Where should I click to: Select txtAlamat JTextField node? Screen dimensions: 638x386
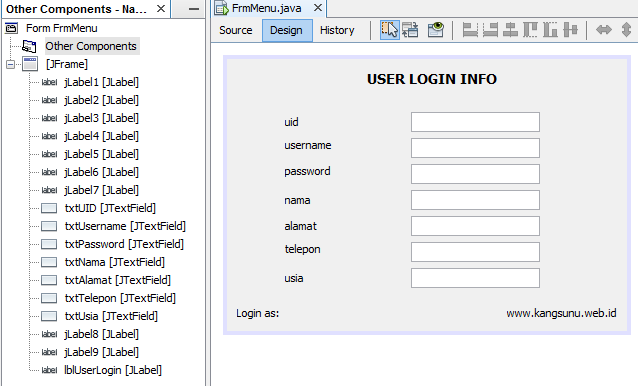pyautogui.click(x=118, y=280)
